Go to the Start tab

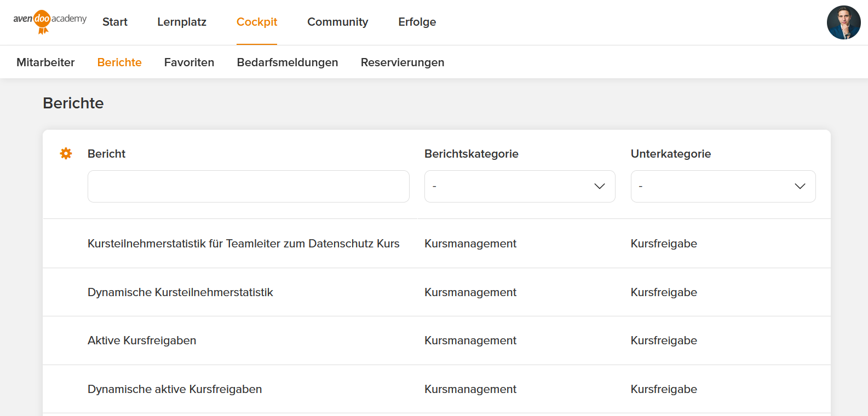(115, 22)
